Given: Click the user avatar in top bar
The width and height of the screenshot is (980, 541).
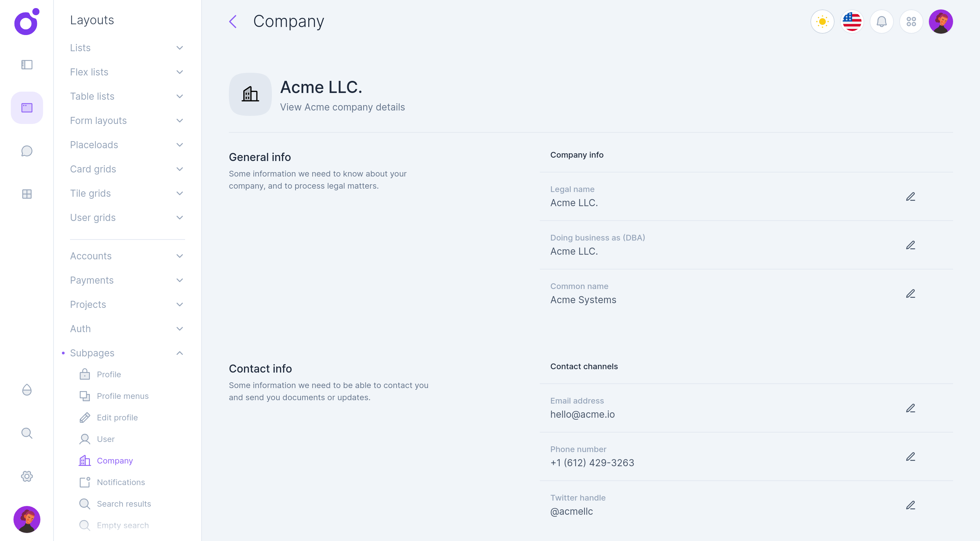Looking at the screenshot, I should pos(940,22).
